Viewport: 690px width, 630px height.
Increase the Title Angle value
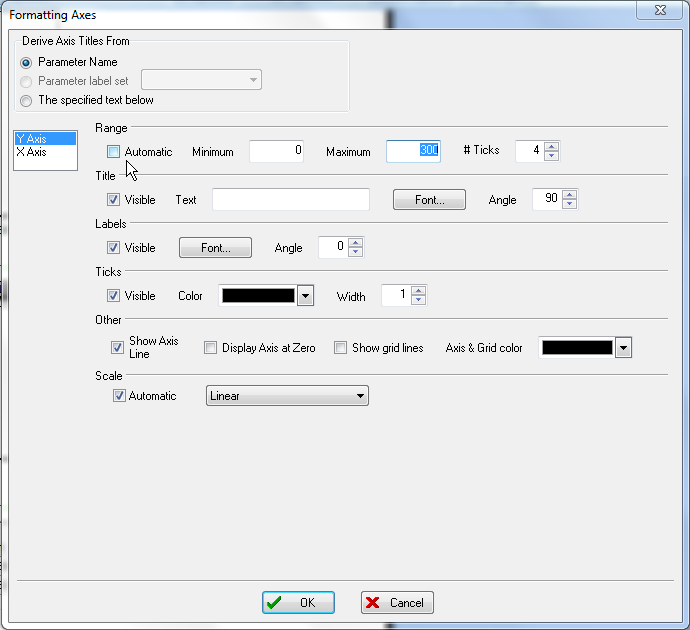(569, 194)
